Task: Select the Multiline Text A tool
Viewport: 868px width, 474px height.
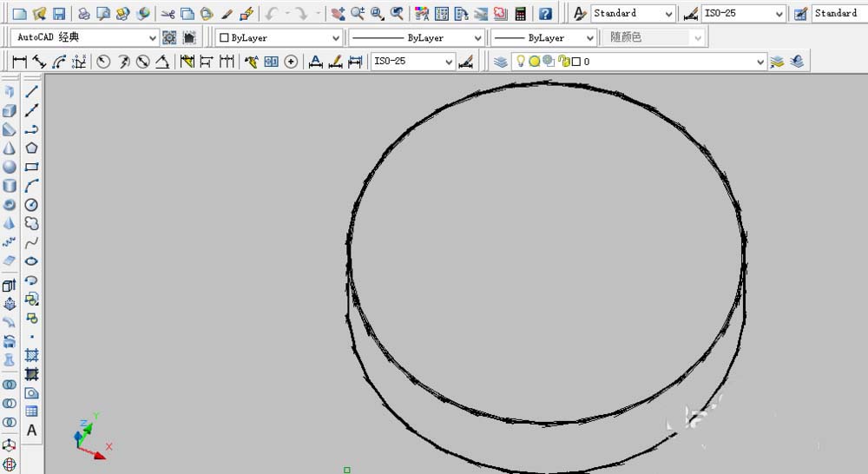Action: pyautogui.click(x=31, y=431)
